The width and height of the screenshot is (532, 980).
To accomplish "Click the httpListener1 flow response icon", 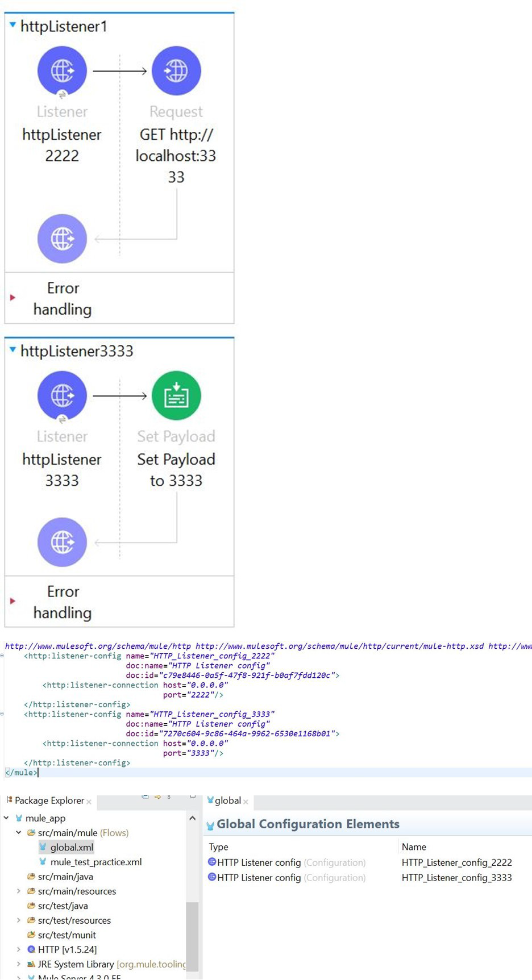I will 62,239.
